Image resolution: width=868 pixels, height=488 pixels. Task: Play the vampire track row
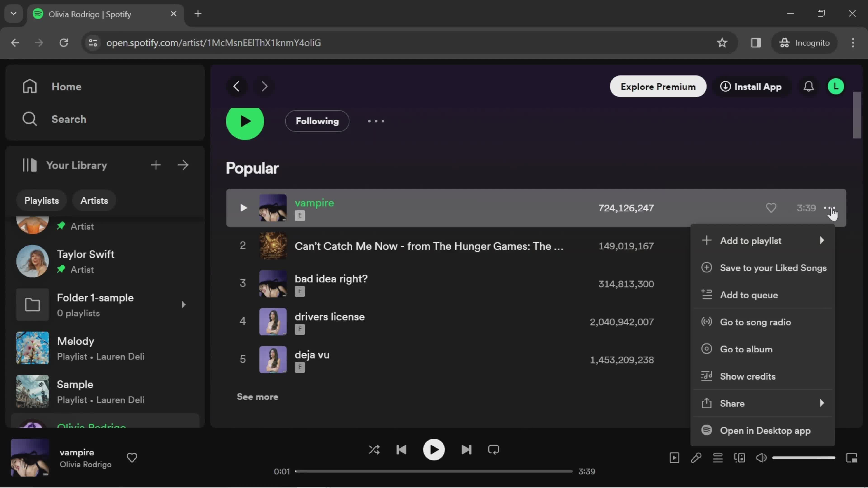click(x=243, y=208)
